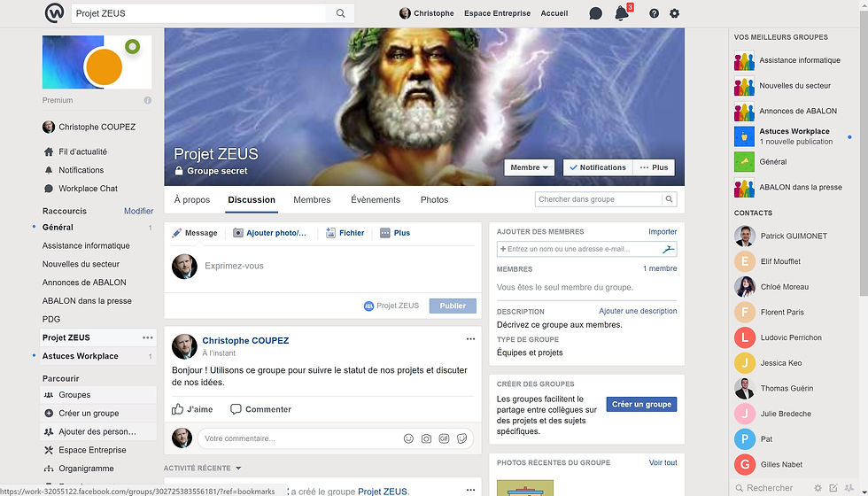Click the camera icon in comment box
The image size is (868, 496).
426,438
